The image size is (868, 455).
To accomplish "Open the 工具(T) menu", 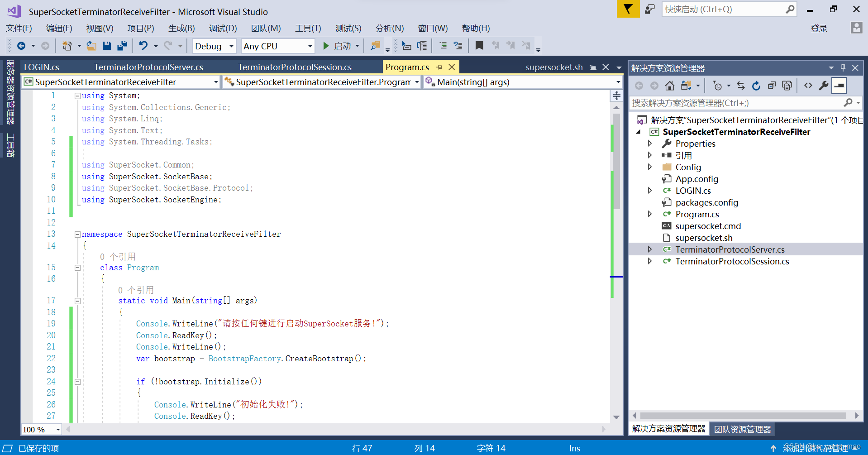I will pyautogui.click(x=308, y=28).
